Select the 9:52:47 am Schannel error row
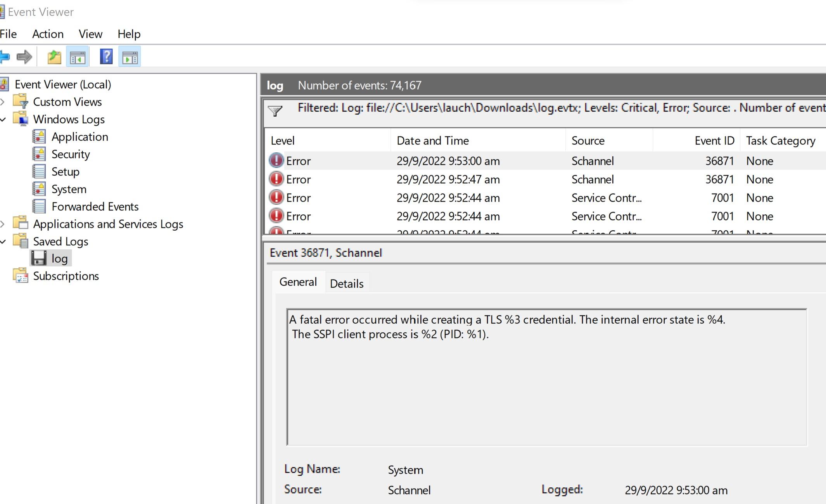Image resolution: width=826 pixels, height=504 pixels. point(448,180)
